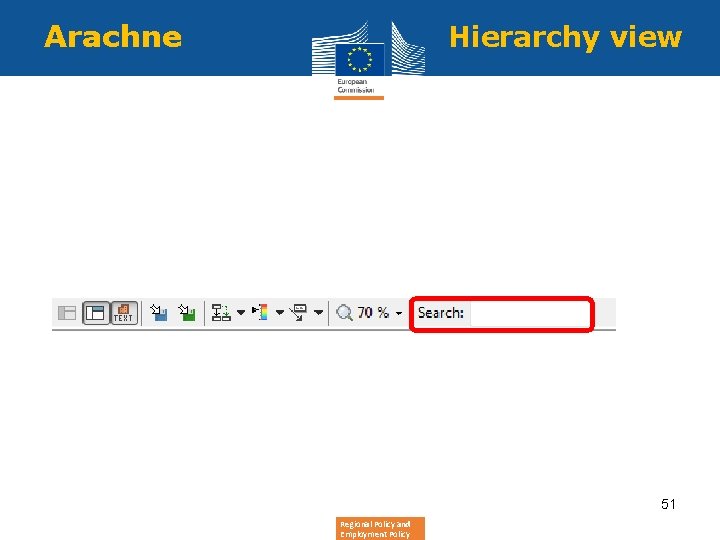The width and height of the screenshot is (720, 540).
Task: Toggle the TEXT display button
Action: click(124, 313)
